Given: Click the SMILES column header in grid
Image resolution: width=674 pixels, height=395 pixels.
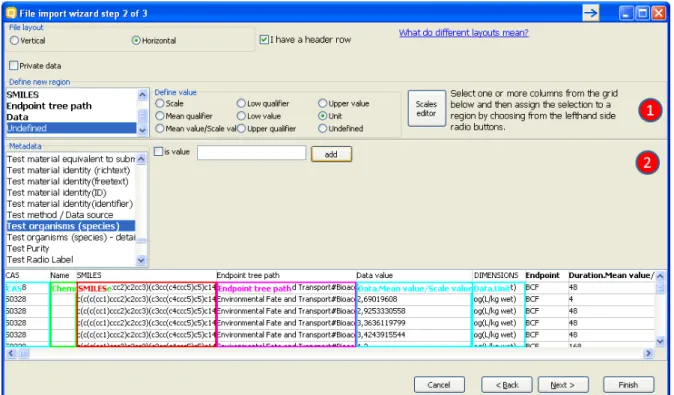Looking at the screenshot, I should click(x=146, y=275).
